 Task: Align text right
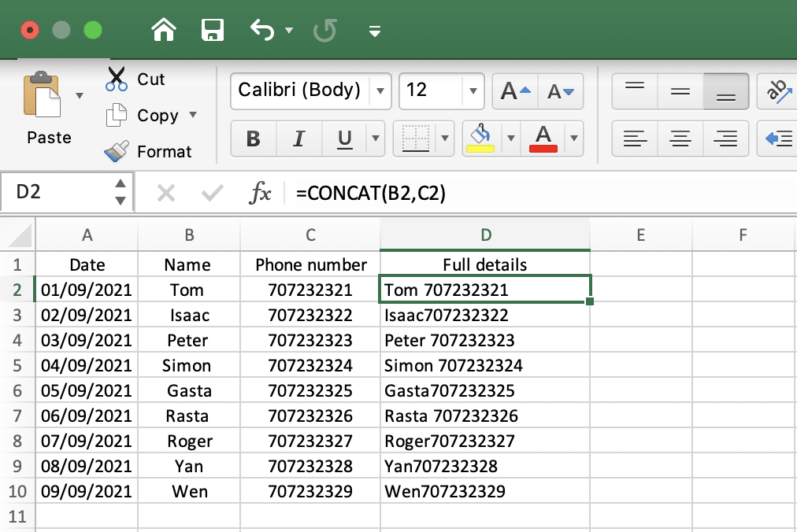coord(726,139)
